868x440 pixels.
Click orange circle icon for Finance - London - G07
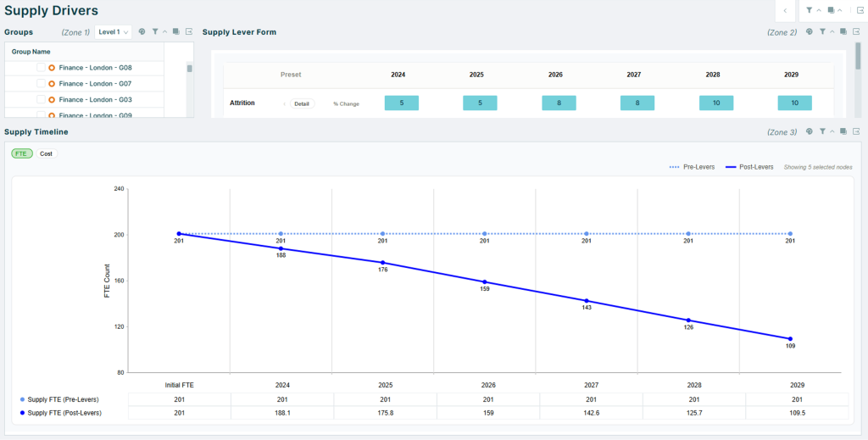52,84
